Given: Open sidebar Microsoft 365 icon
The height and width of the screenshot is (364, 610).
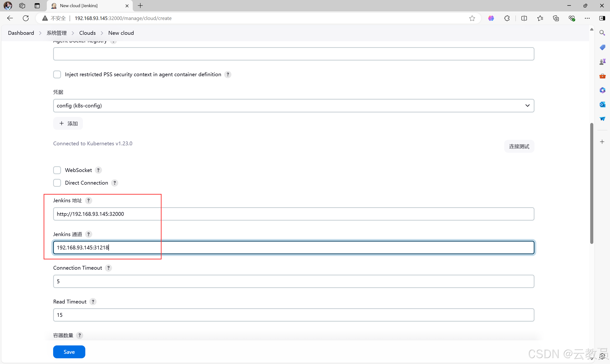Looking at the screenshot, I should pyautogui.click(x=602, y=90).
